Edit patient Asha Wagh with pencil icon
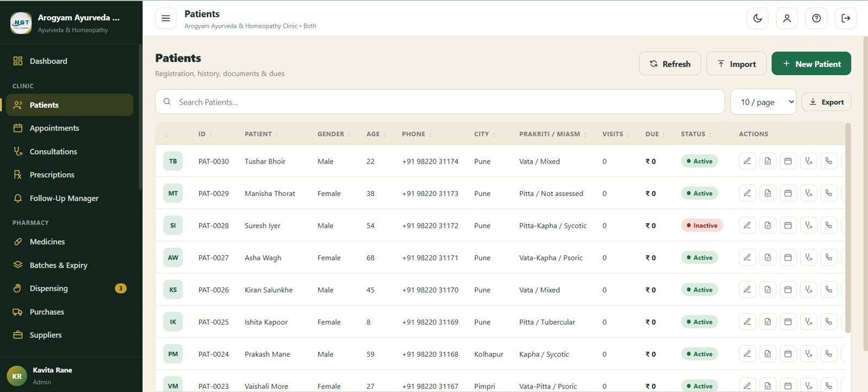This screenshot has width=868, height=392. click(x=748, y=257)
